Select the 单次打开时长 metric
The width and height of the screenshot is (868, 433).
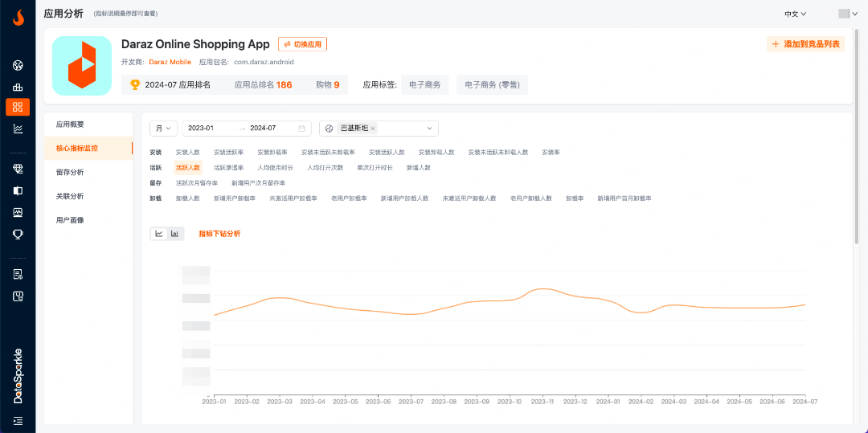(375, 168)
